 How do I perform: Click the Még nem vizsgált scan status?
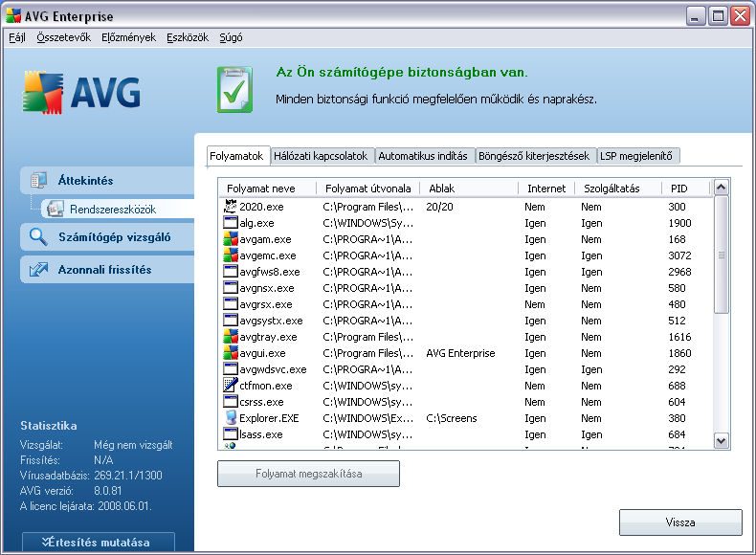133,445
